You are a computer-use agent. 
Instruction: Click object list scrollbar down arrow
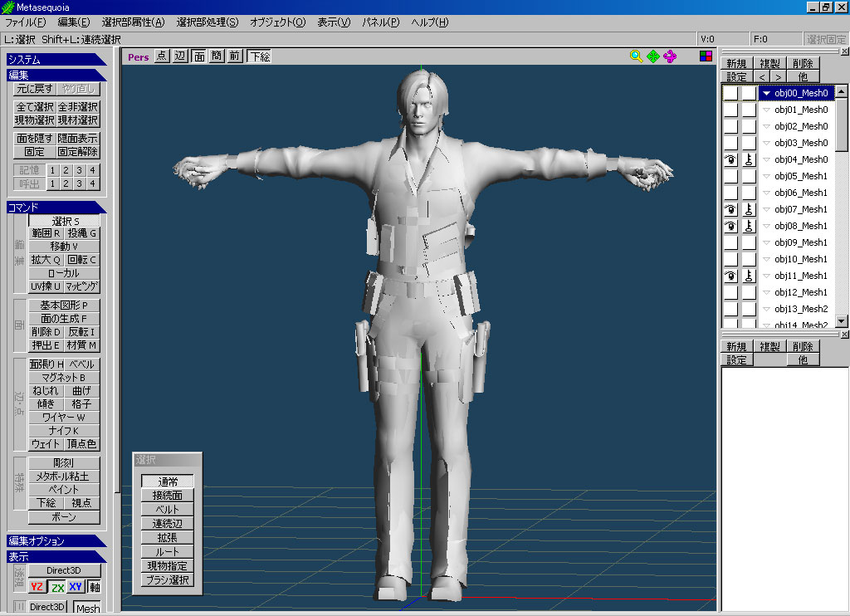(x=842, y=321)
